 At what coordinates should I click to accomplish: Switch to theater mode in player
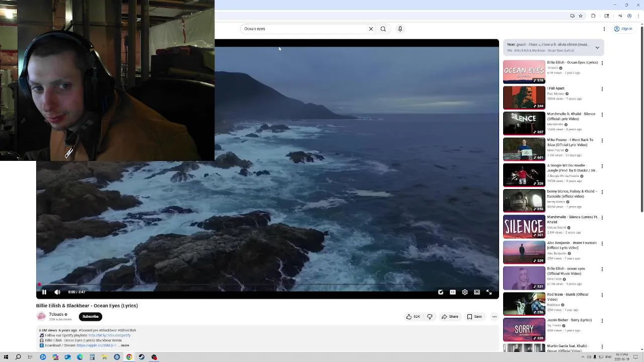click(x=477, y=292)
